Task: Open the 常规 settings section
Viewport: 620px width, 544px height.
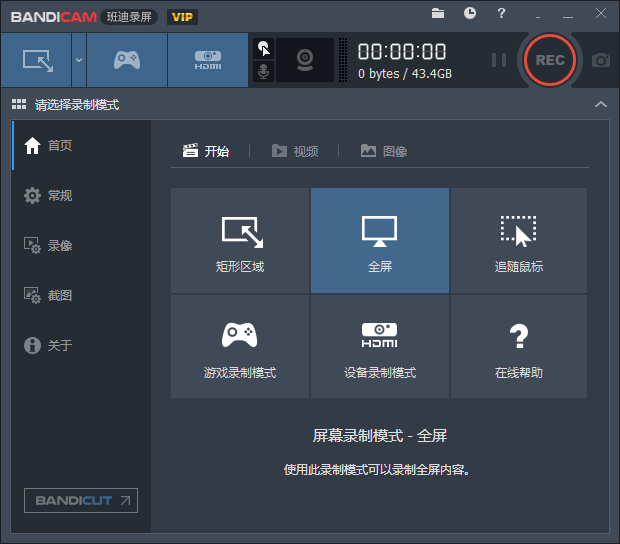Action: (60, 195)
